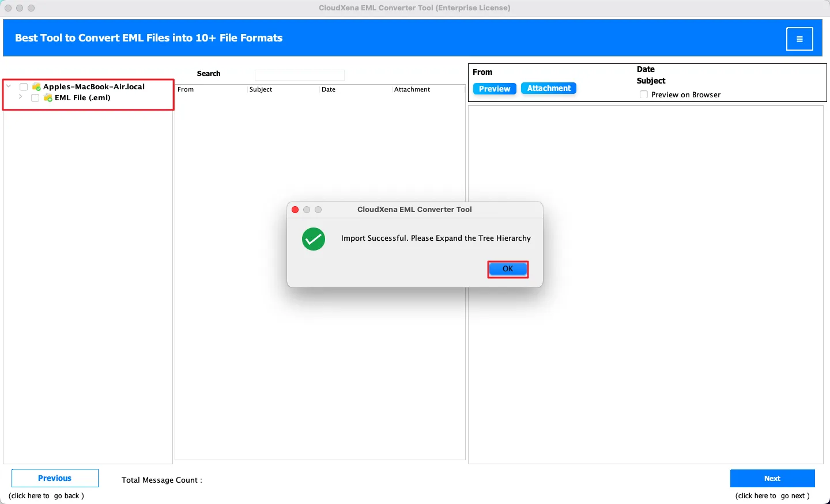Open the hamburger menu in the blue header
The height and width of the screenshot is (504, 830).
click(x=799, y=39)
